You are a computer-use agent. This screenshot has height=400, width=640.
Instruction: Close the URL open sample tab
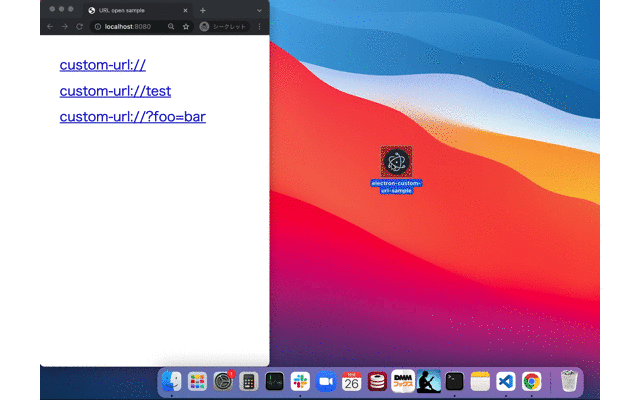(x=185, y=11)
